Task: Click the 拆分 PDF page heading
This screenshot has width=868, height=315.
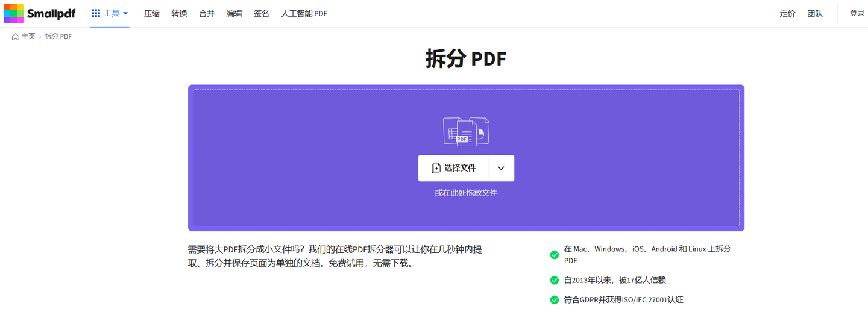Action: point(466,59)
